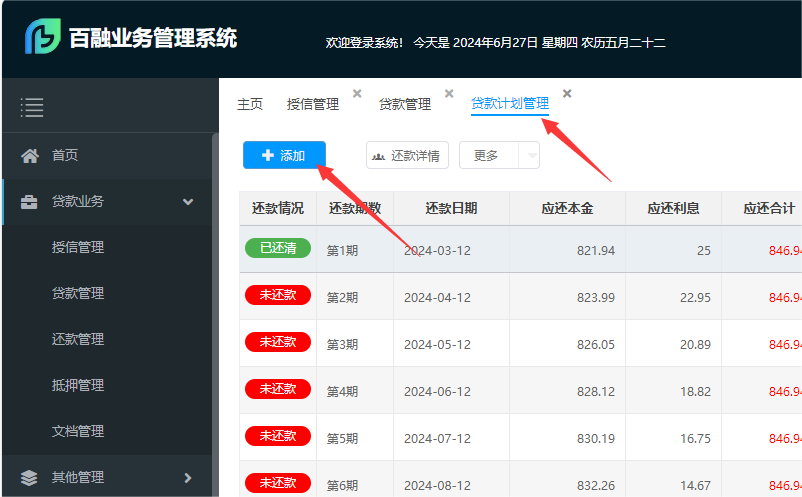Click interest value 20.89
Screen dimensions: 802x497
[x=695, y=345]
